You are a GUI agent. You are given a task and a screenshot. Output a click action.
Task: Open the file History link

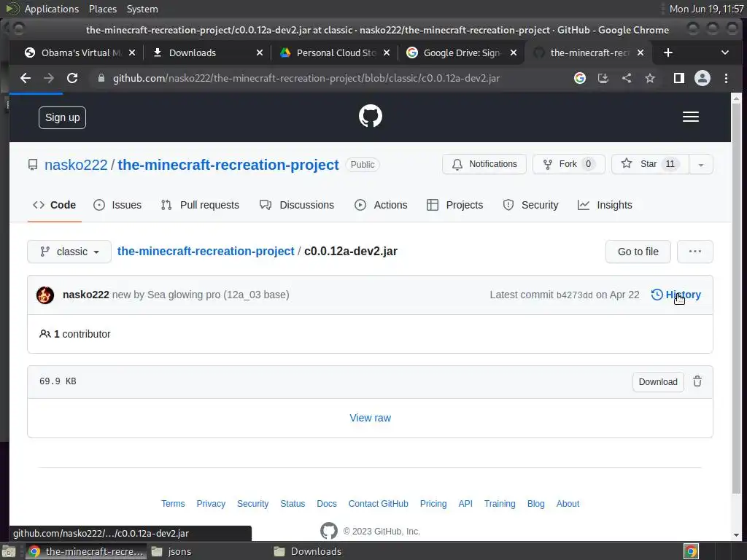[676, 295]
